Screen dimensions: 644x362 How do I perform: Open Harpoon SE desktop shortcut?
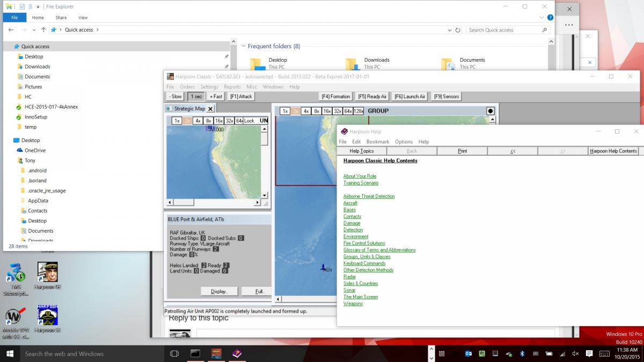pos(47,316)
